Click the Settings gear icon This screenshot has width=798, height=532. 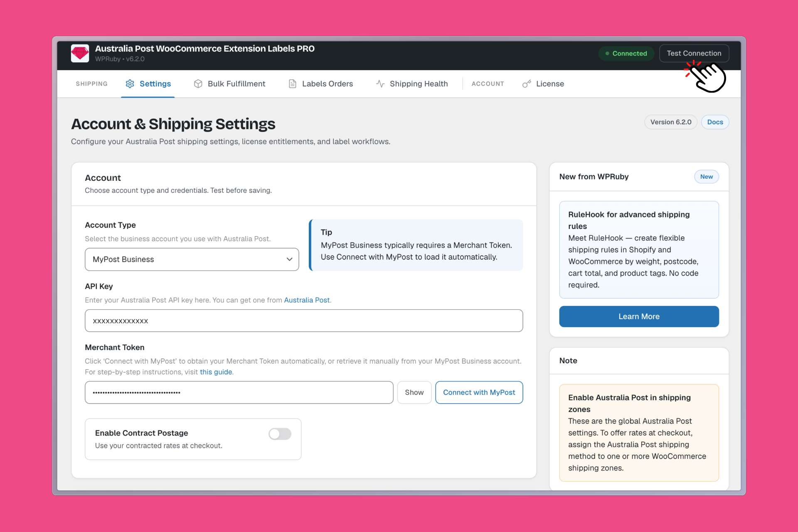click(130, 84)
